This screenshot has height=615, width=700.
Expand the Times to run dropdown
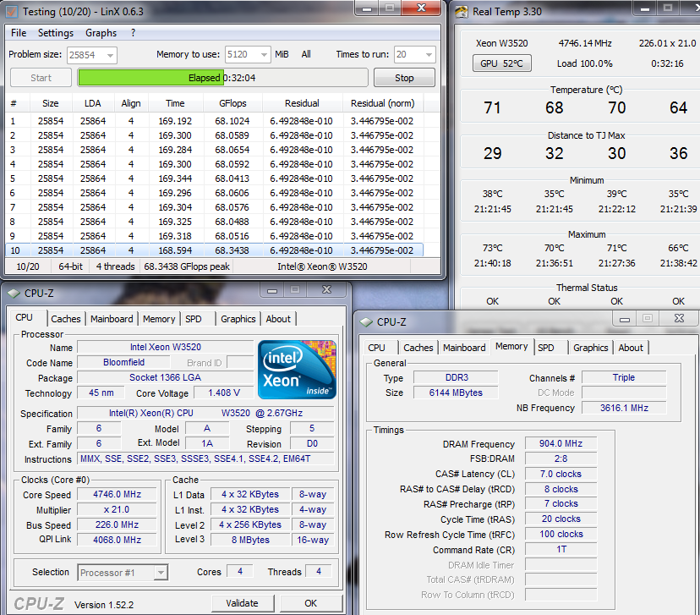click(x=429, y=54)
